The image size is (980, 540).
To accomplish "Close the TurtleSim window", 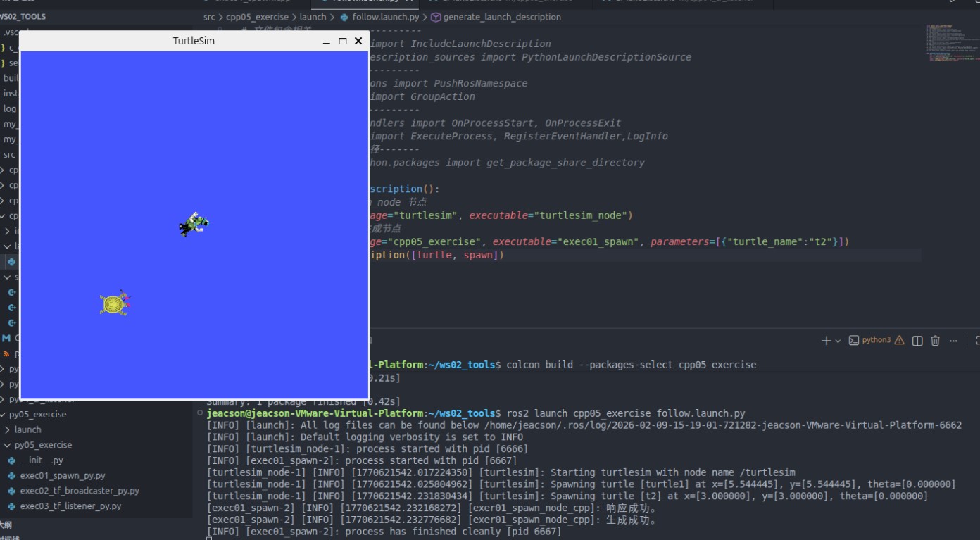I will [358, 42].
